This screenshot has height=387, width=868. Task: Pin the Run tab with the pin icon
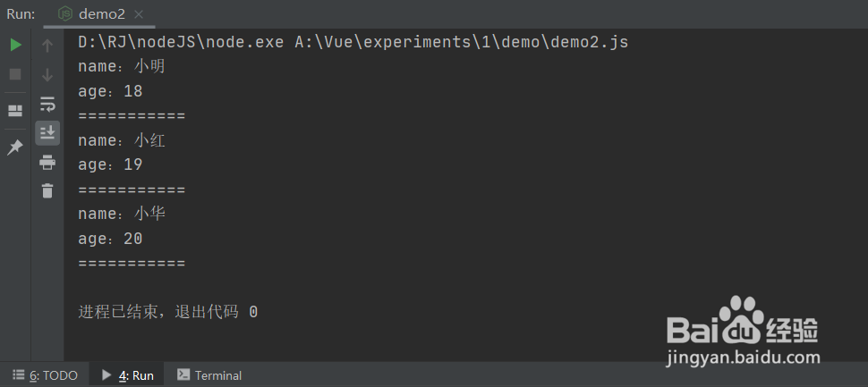click(15, 147)
